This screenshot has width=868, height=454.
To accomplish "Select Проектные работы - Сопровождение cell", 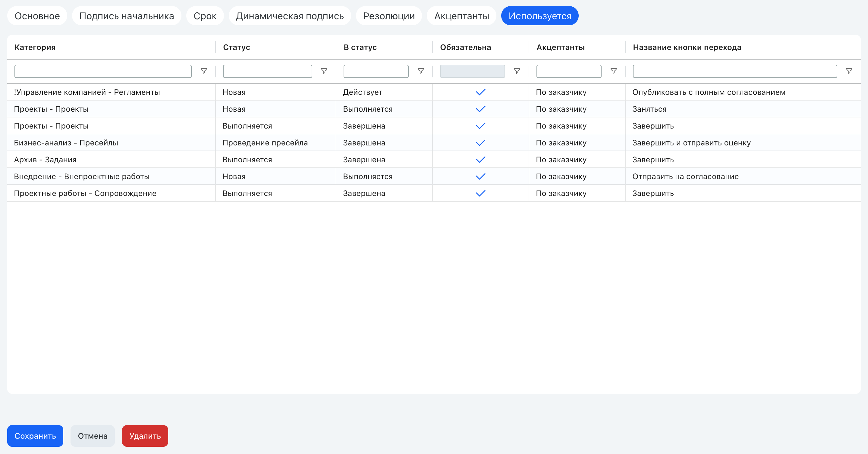I will [111, 193].
